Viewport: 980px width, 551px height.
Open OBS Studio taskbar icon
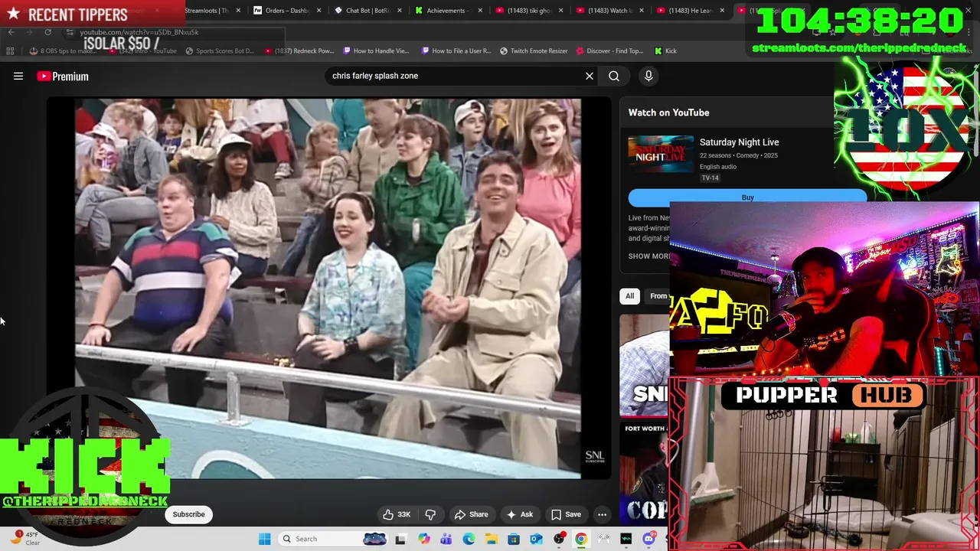click(x=559, y=539)
